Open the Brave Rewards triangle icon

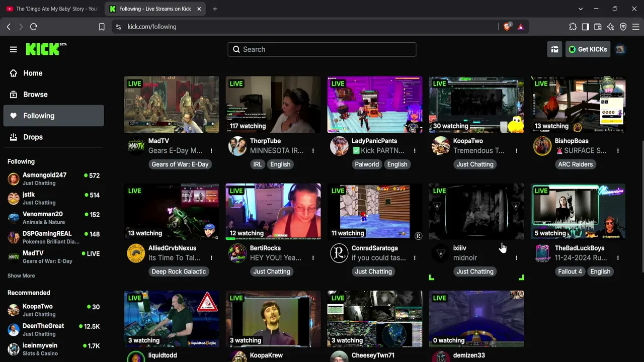pos(521,27)
